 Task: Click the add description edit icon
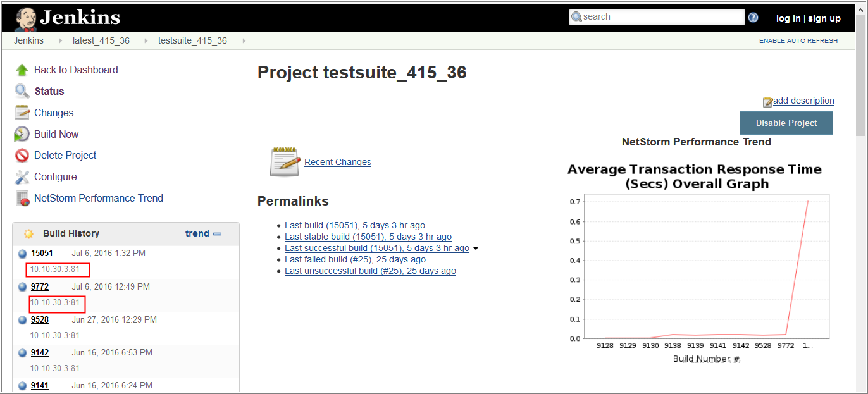(768, 101)
